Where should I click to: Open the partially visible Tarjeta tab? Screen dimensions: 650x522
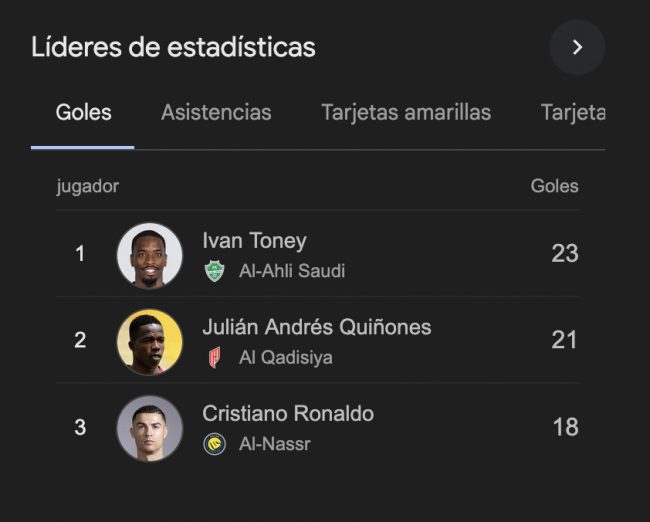[x=573, y=112]
